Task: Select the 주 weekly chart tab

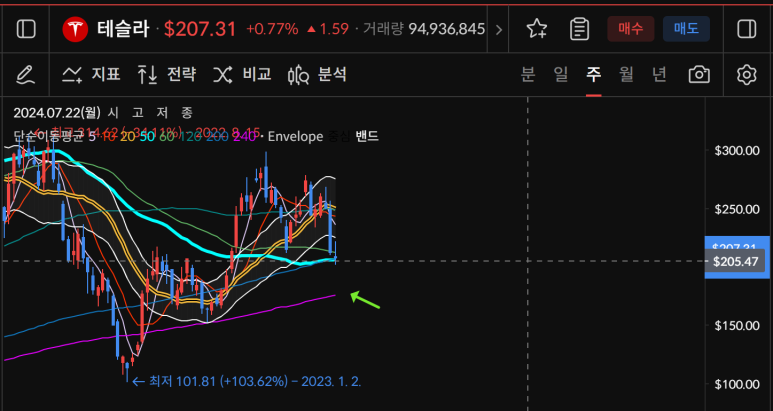Action: pos(594,74)
